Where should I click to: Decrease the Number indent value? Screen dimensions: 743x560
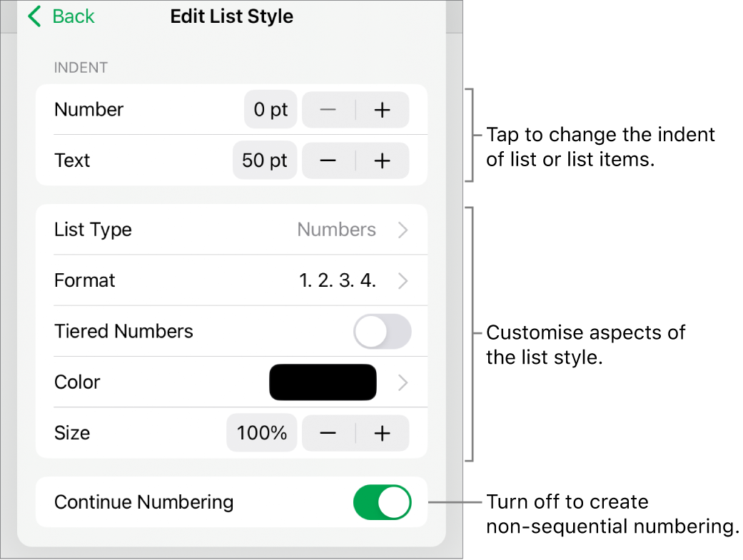(328, 109)
